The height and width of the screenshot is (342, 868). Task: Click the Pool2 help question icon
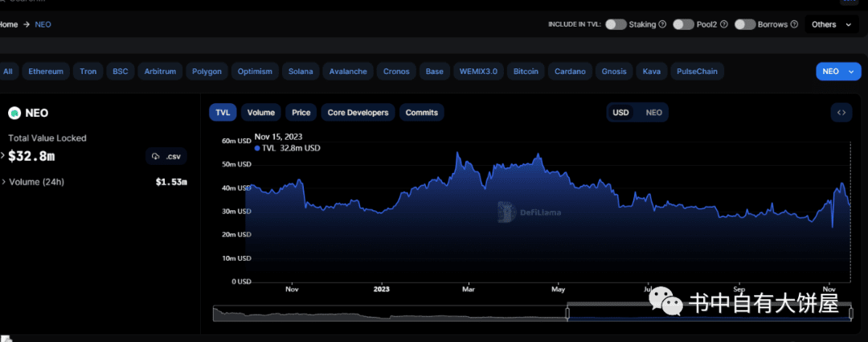pos(723,24)
